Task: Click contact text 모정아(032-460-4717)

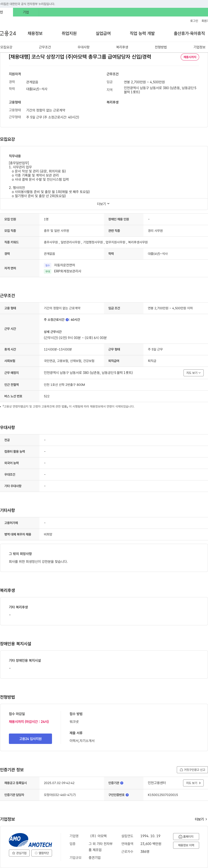Action: tap(60, 795)
